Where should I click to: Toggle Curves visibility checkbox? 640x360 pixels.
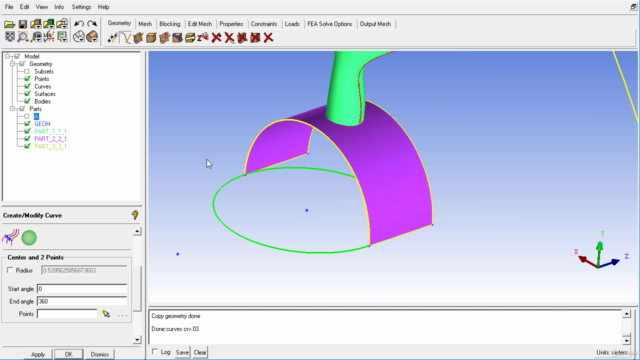point(27,86)
